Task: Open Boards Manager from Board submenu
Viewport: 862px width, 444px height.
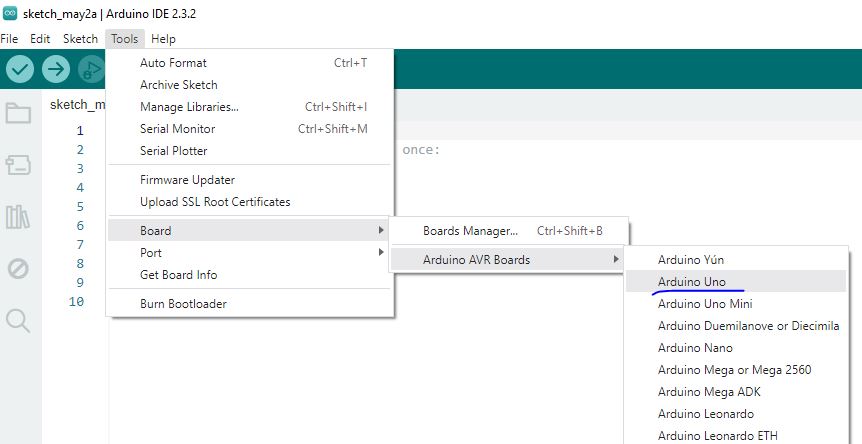Action: [509, 231]
